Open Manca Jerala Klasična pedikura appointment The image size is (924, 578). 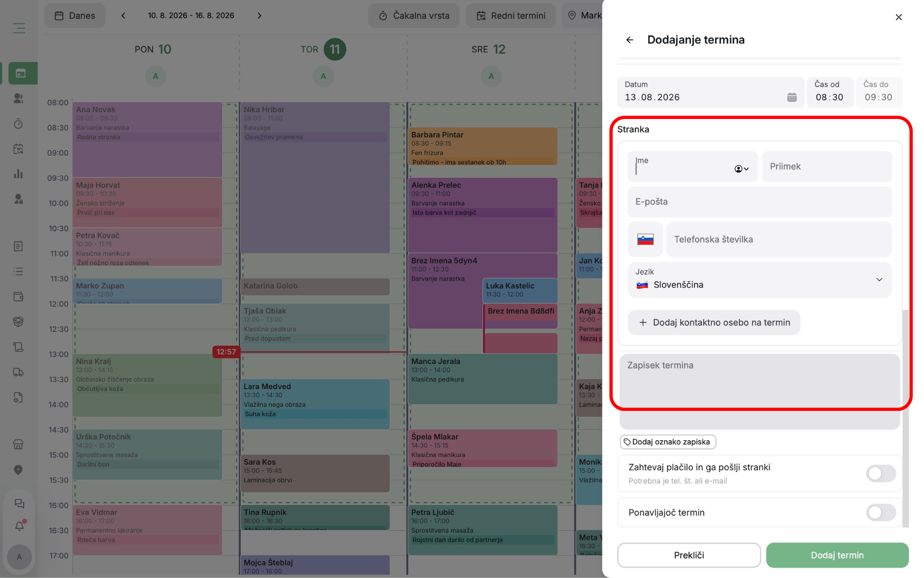point(483,379)
